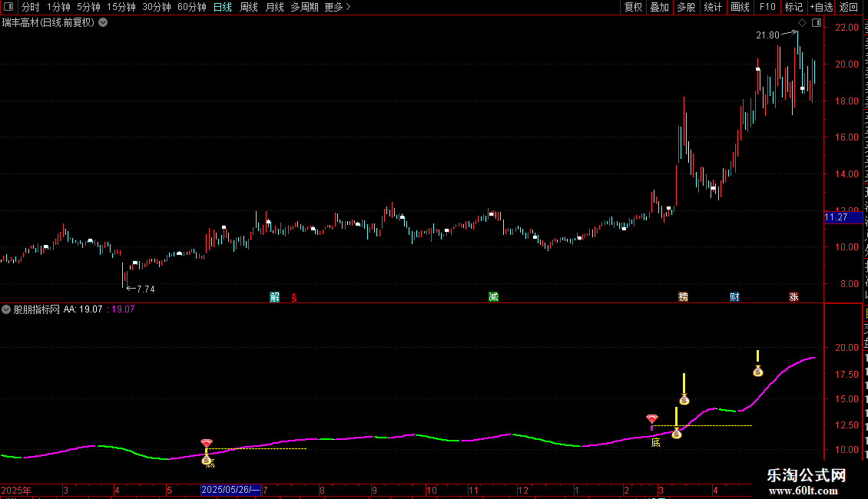Switch to 周线 weekly chart
This screenshot has height=499, width=868.
pyautogui.click(x=249, y=7)
